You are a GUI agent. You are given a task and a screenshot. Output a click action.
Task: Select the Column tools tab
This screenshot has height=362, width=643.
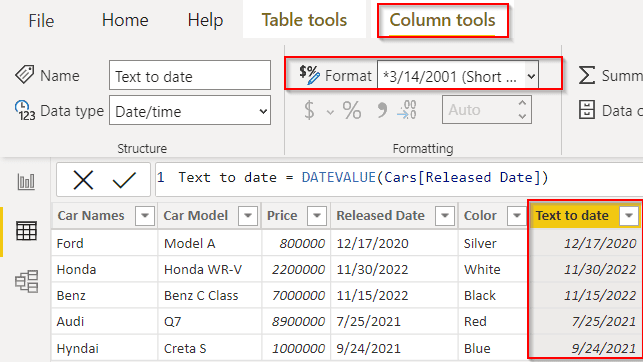click(x=442, y=20)
